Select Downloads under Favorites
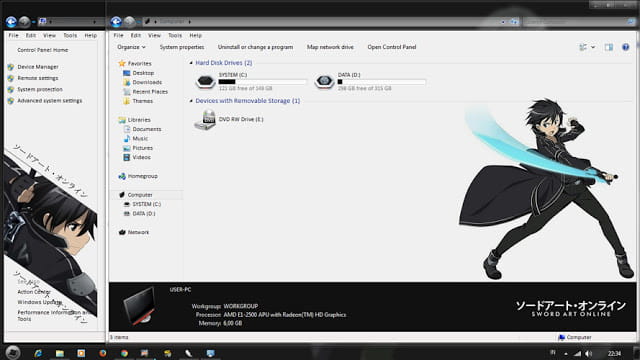The image size is (640, 360). pyautogui.click(x=147, y=82)
